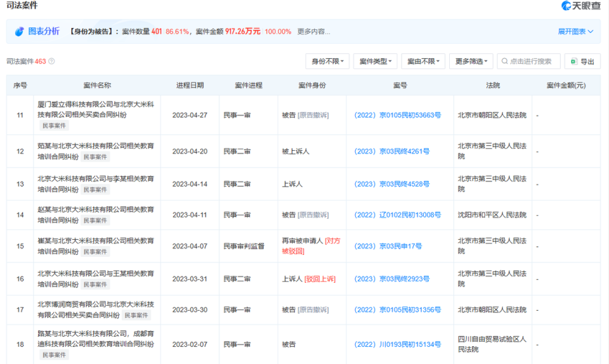The height and width of the screenshot is (364, 609).
Task: Click the 进程日期 column header
Action: click(x=190, y=86)
